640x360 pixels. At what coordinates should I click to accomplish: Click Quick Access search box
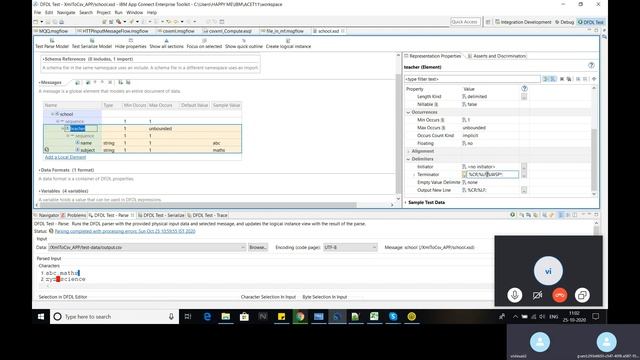464,22
